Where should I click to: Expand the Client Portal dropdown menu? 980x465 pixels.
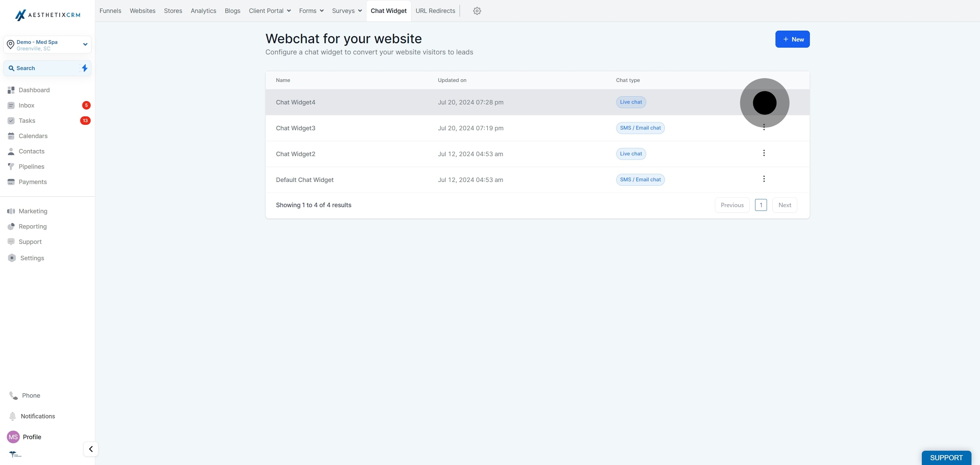(270, 11)
